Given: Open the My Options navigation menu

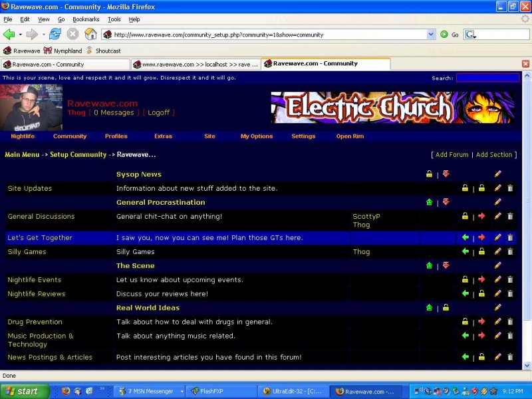Looking at the screenshot, I should tap(257, 136).
